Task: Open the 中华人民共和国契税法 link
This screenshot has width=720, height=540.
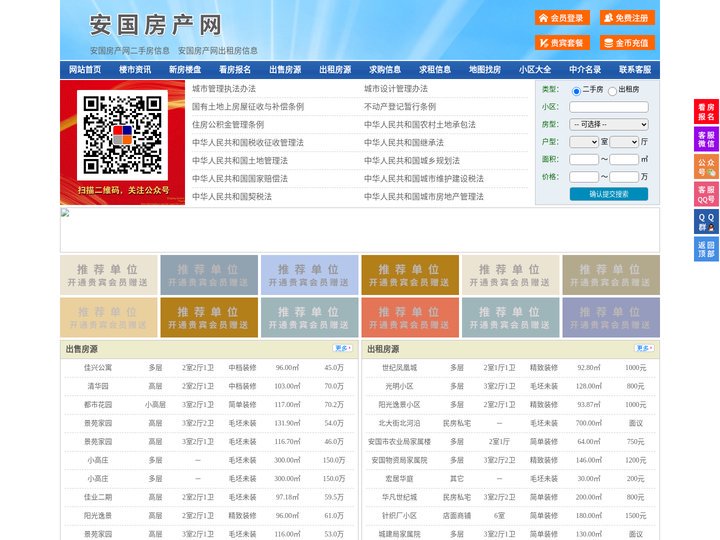Action: [x=232, y=197]
